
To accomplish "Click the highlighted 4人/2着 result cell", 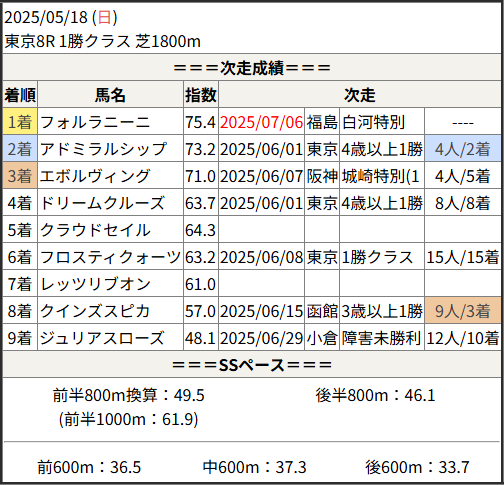I will (463, 149).
